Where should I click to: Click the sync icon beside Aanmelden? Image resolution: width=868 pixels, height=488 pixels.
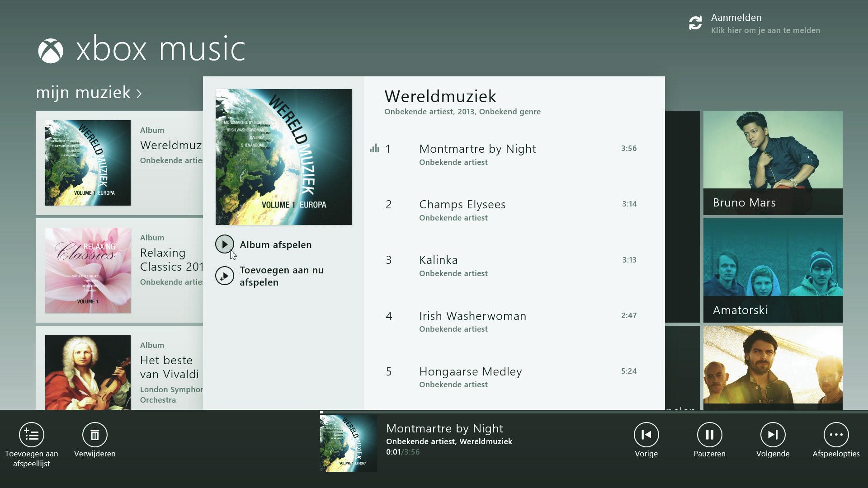(695, 23)
